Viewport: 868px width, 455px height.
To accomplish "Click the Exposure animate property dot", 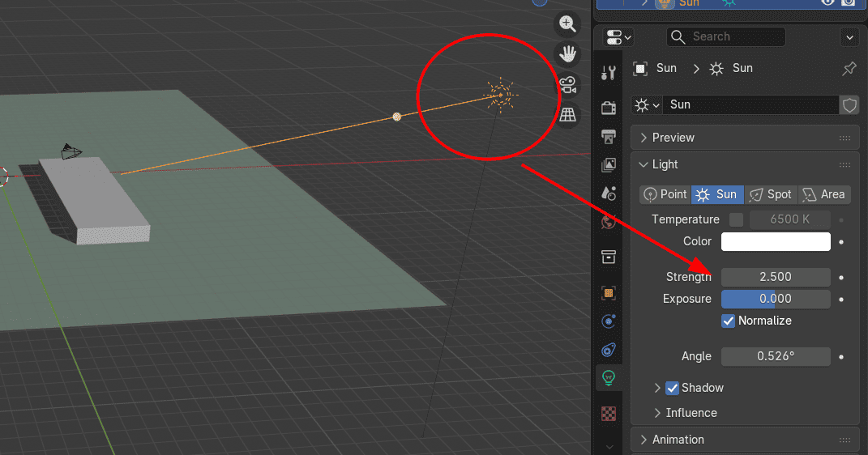I will tap(841, 300).
